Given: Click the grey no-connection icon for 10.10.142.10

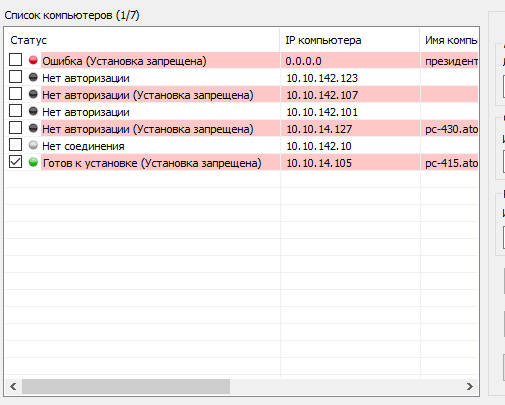Looking at the screenshot, I should (x=33, y=145).
